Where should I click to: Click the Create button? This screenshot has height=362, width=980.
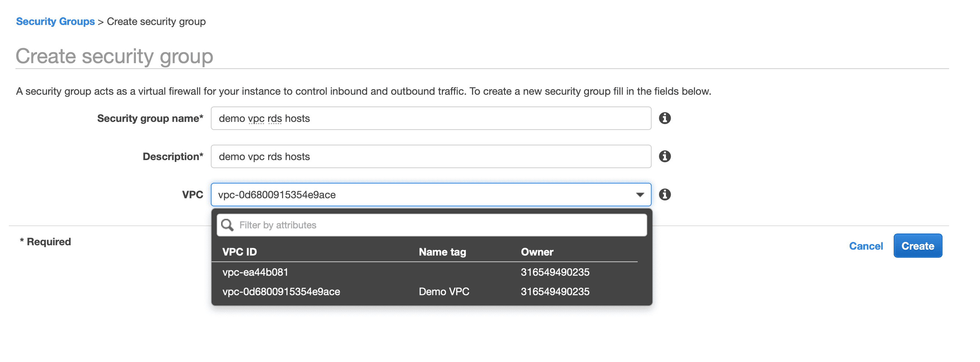(917, 246)
